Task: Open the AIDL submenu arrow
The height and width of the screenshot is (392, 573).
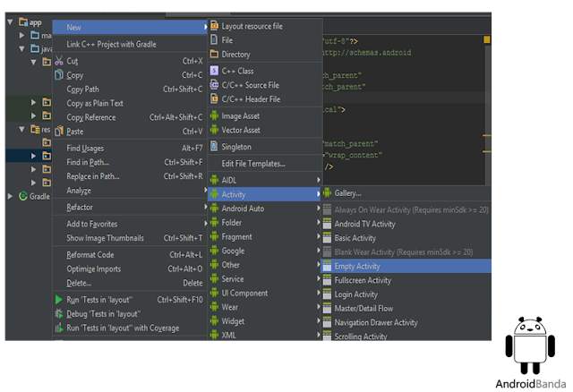Action: (319, 180)
